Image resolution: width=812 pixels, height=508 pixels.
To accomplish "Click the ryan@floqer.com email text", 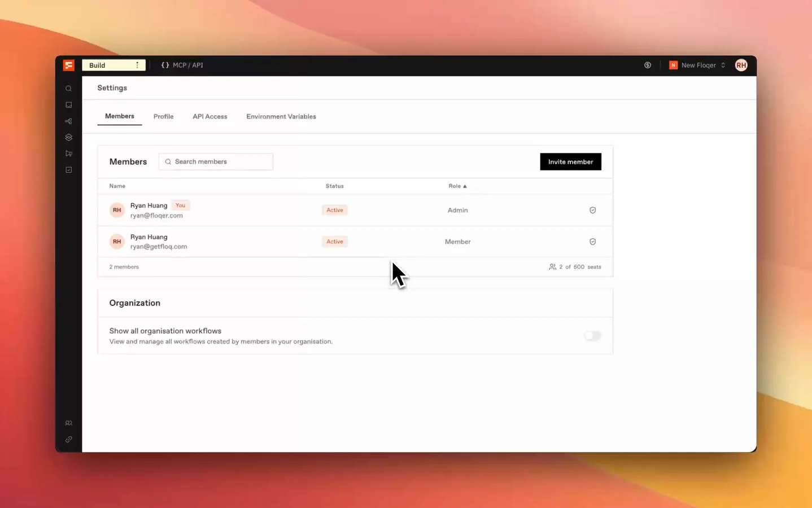I will [x=156, y=216].
